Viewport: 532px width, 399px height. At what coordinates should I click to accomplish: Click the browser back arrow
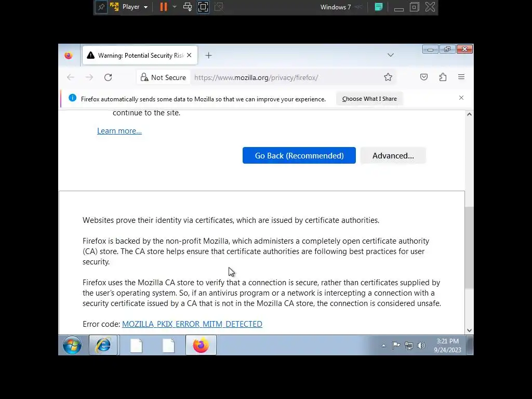pyautogui.click(x=71, y=77)
